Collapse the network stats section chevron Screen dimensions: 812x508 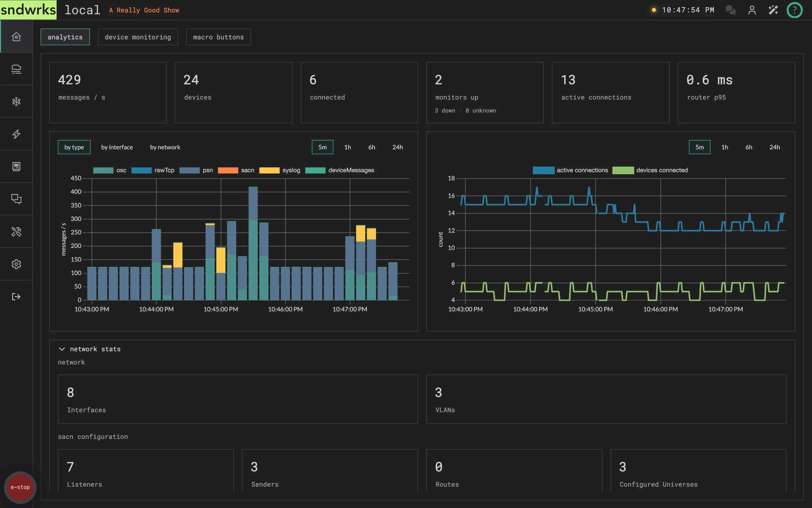[x=62, y=349]
